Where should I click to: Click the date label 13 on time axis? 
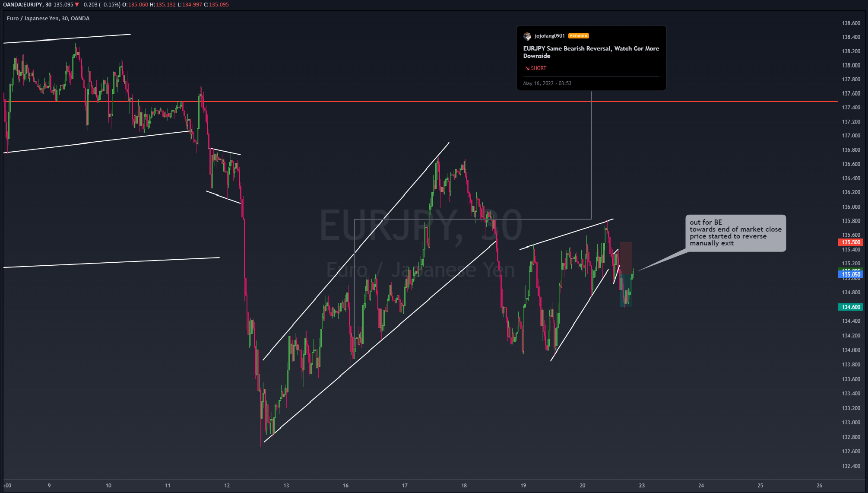click(x=286, y=485)
